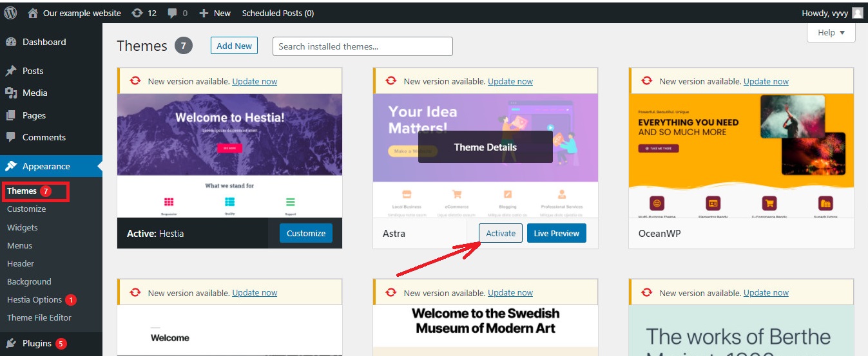Screen dimensions: 868x356
Task: Click the OceanWP theme name
Action: (x=660, y=233)
